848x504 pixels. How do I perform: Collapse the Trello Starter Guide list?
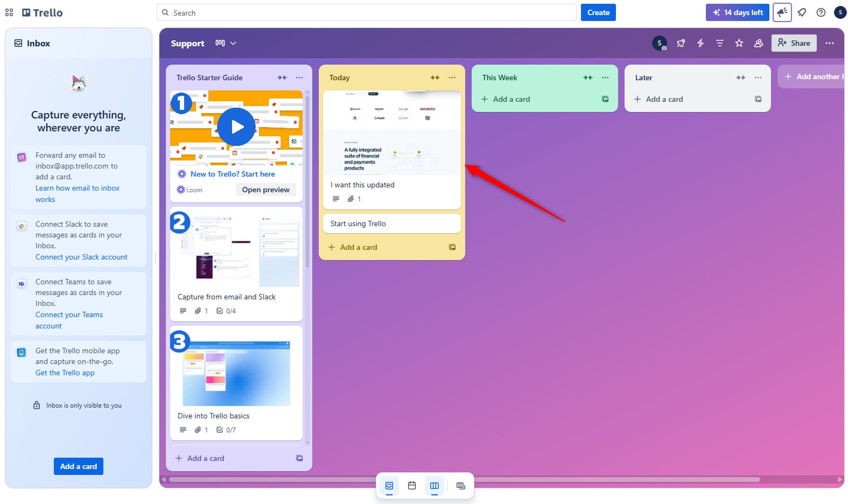(282, 78)
